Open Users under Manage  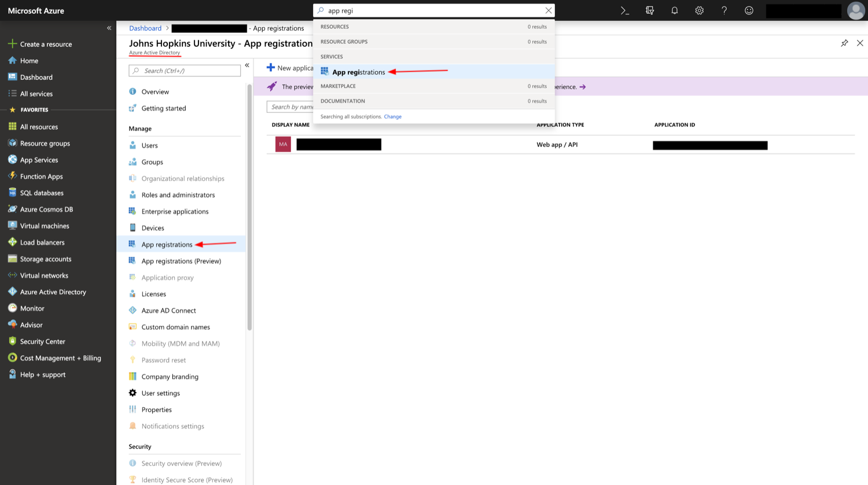(x=149, y=145)
